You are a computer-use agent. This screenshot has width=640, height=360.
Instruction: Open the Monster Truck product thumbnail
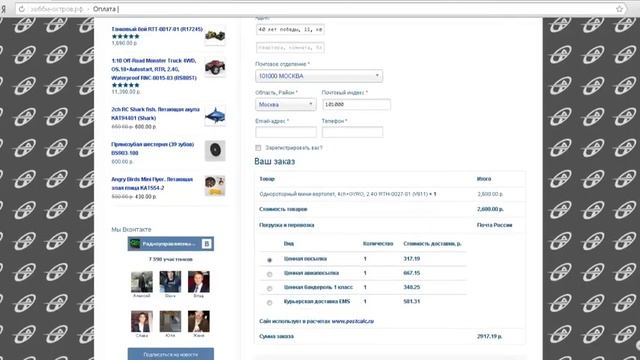coord(215,67)
